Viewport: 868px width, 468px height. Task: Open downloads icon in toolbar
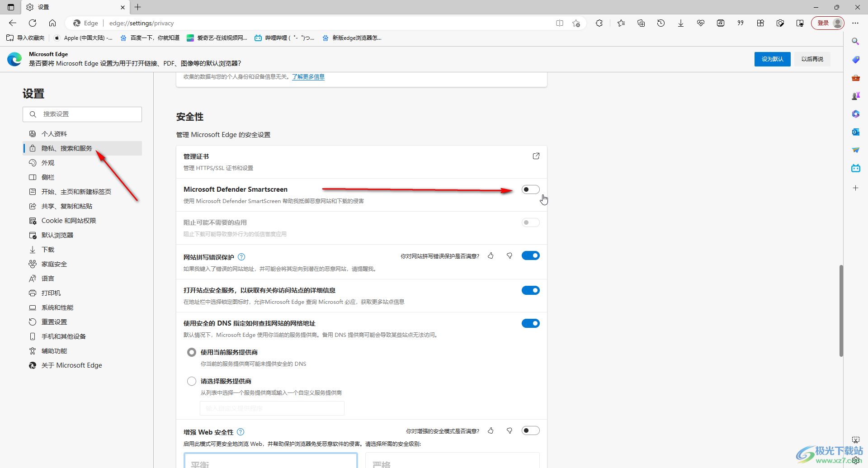point(681,23)
